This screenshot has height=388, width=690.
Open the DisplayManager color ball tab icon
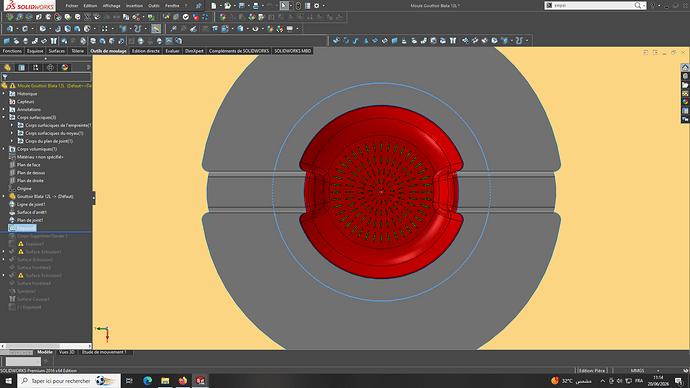[65, 67]
